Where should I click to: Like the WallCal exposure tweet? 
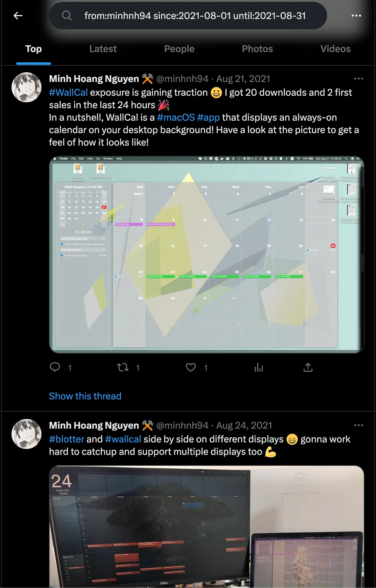tap(191, 368)
